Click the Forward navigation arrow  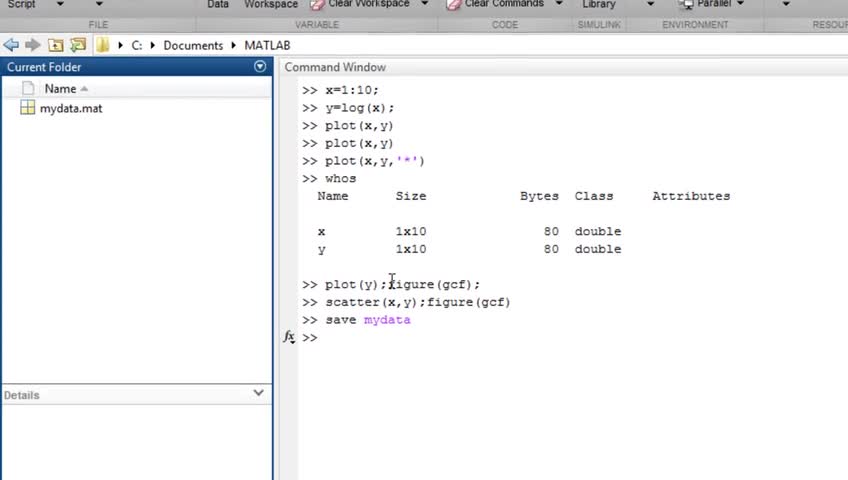(x=33, y=45)
